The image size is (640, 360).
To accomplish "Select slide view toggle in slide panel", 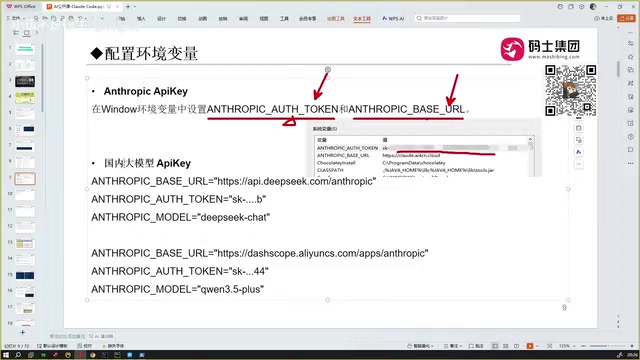I will [x=27, y=33].
